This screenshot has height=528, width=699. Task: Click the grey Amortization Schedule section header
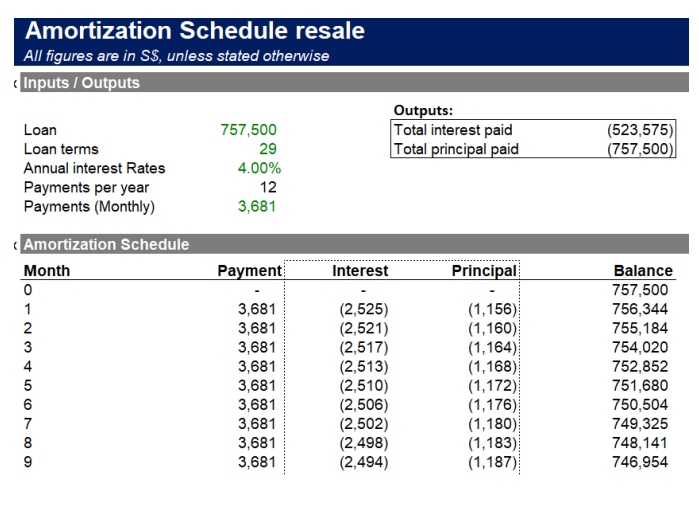coord(106,244)
